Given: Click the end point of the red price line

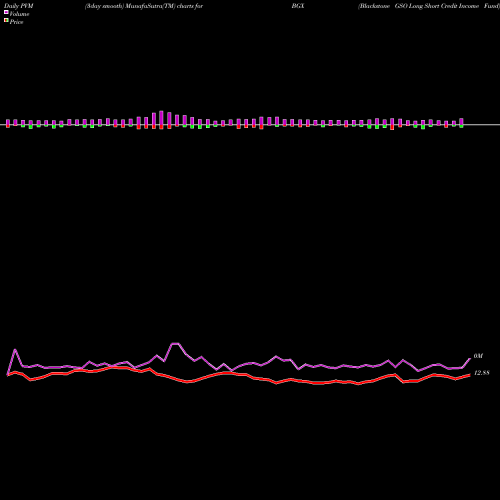Looking at the screenshot, I should [x=470, y=375].
